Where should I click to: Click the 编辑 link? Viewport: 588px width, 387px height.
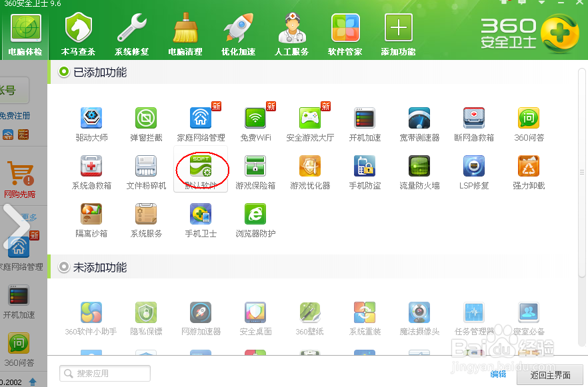(498, 374)
